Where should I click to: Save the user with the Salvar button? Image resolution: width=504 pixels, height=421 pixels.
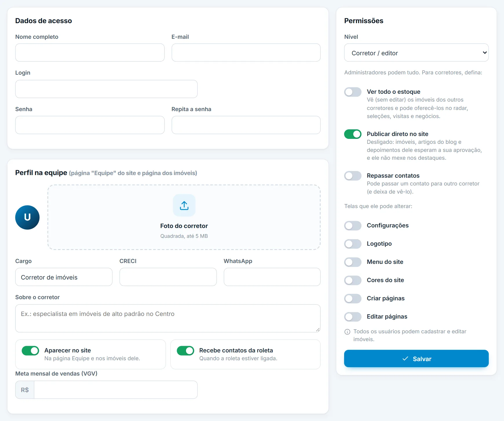(416, 359)
